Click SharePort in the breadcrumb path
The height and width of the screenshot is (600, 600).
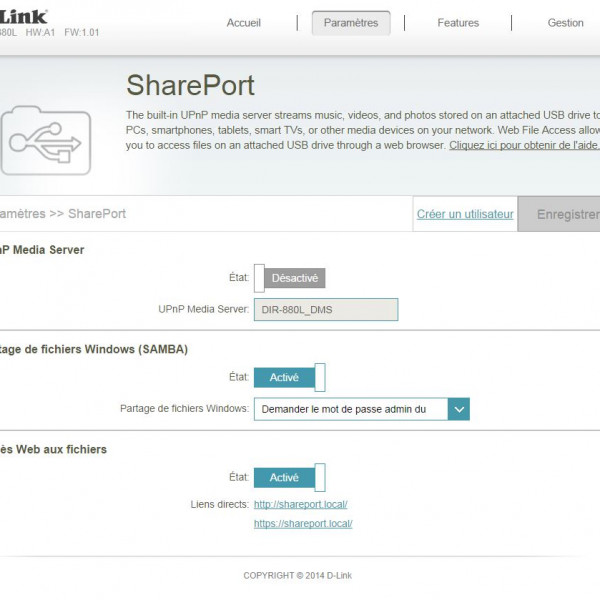[97, 214]
